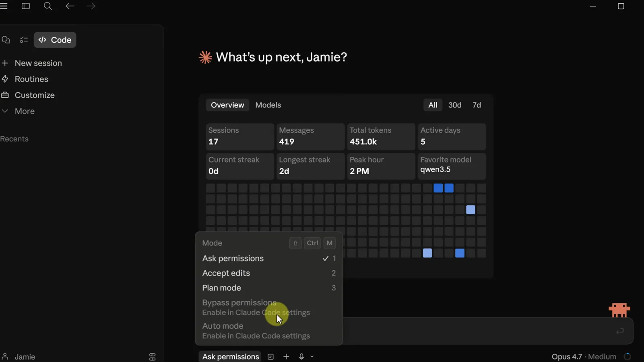Click the microphone voice input icon
This screenshot has height=362, width=644.
301,357
